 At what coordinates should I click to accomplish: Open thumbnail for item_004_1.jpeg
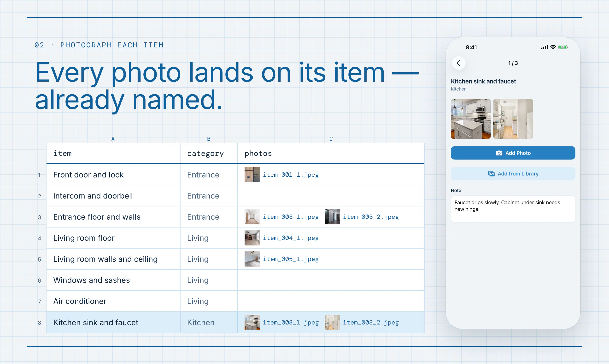click(252, 238)
